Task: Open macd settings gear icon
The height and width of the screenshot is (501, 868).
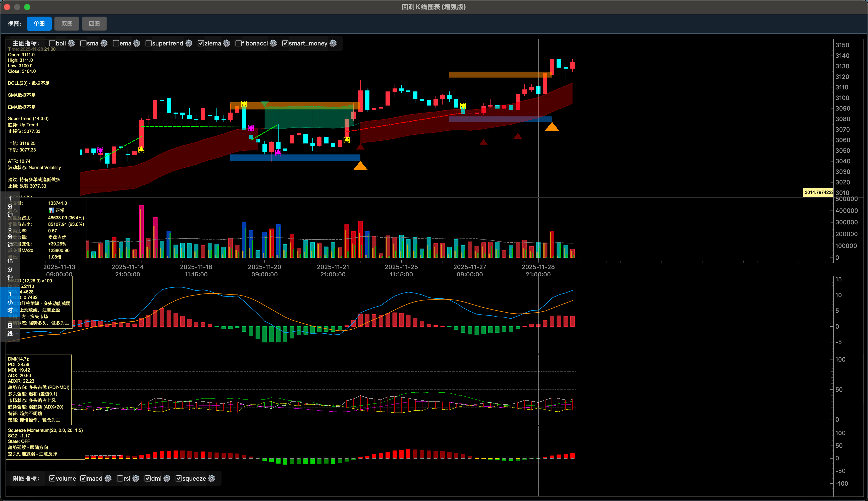Action: (108, 479)
